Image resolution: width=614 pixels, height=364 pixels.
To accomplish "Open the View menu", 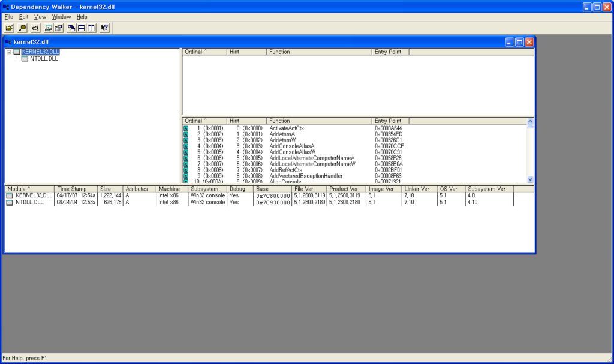I will [40, 17].
